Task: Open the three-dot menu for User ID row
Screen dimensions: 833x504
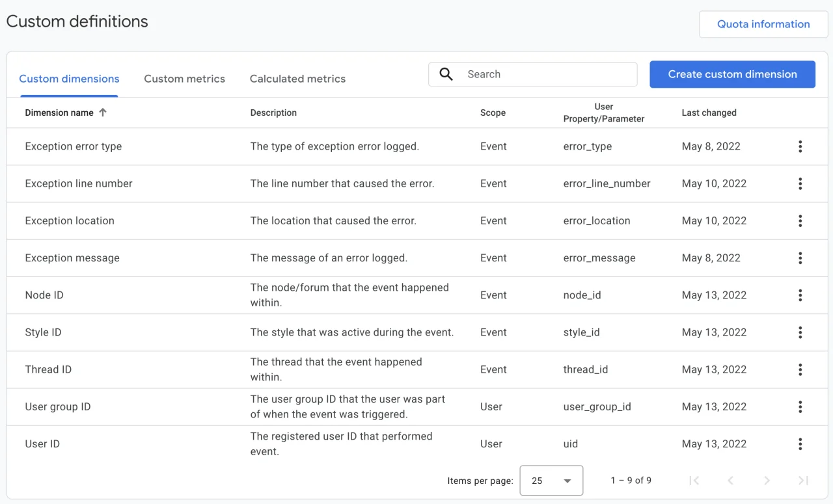Action: click(800, 444)
